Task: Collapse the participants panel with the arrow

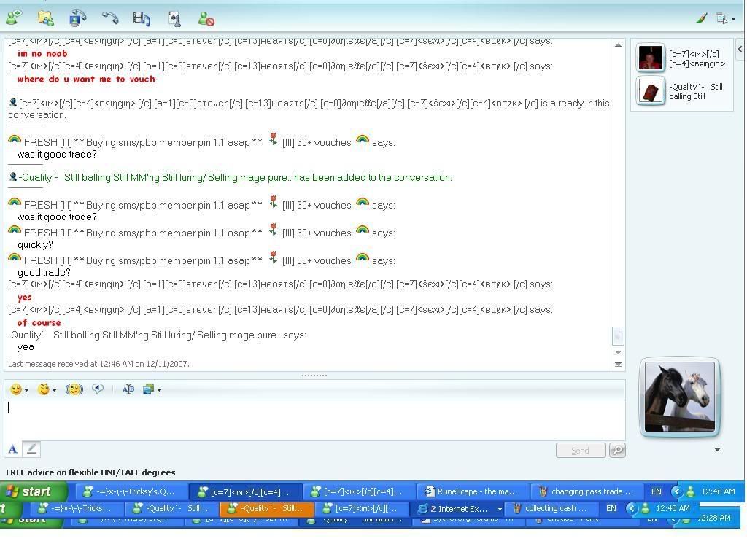Action: pos(740,49)
